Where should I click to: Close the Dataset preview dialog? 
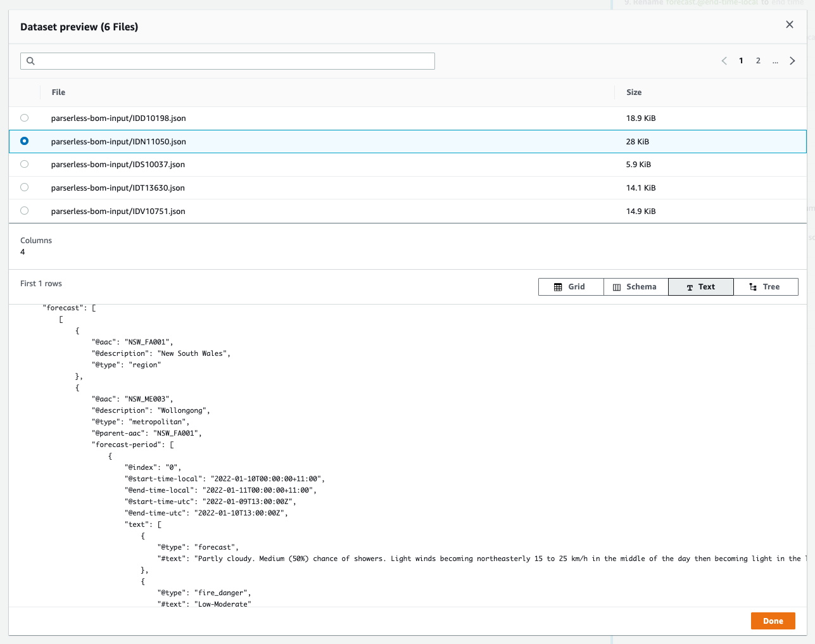(x=789, y=25)
